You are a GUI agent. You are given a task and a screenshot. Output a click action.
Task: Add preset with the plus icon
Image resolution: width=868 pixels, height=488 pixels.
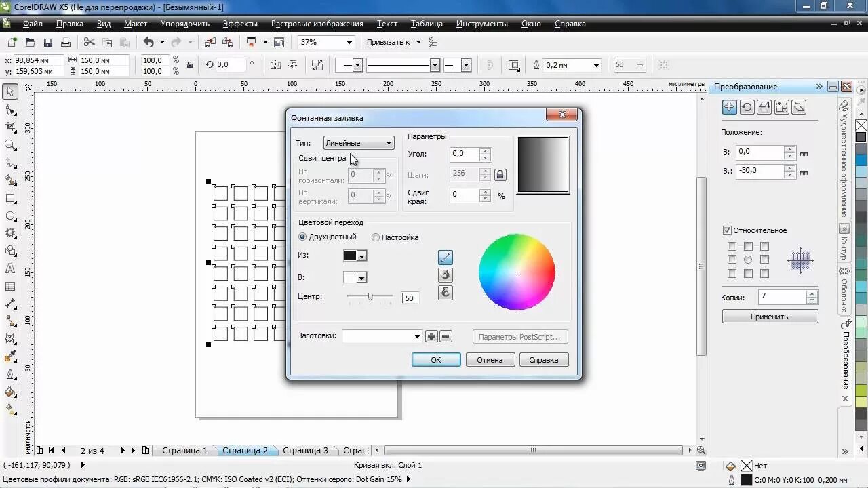(x=431, y=336)
